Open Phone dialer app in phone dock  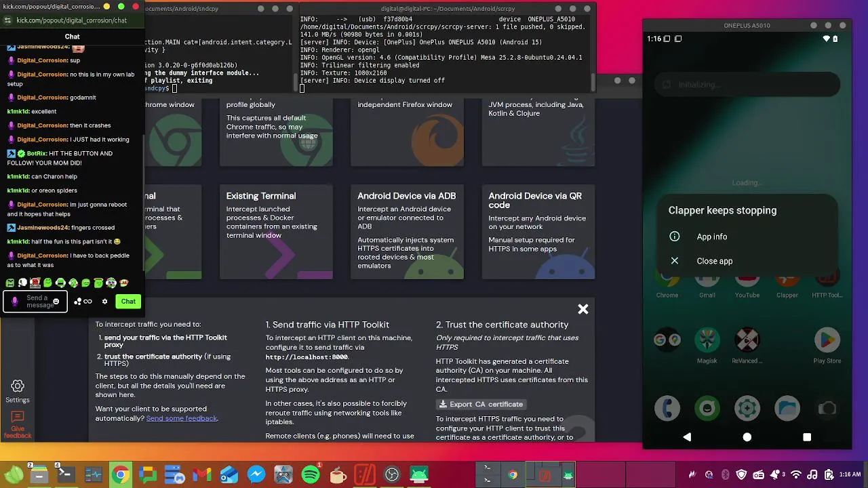coord(667,408)
